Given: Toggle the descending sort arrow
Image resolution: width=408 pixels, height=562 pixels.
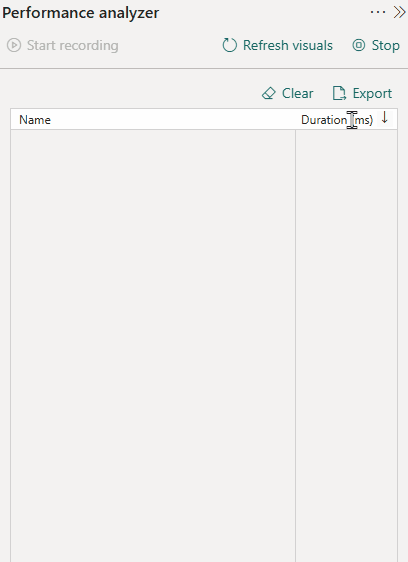Looking at the screenshot, I should (x=385, y=118).
